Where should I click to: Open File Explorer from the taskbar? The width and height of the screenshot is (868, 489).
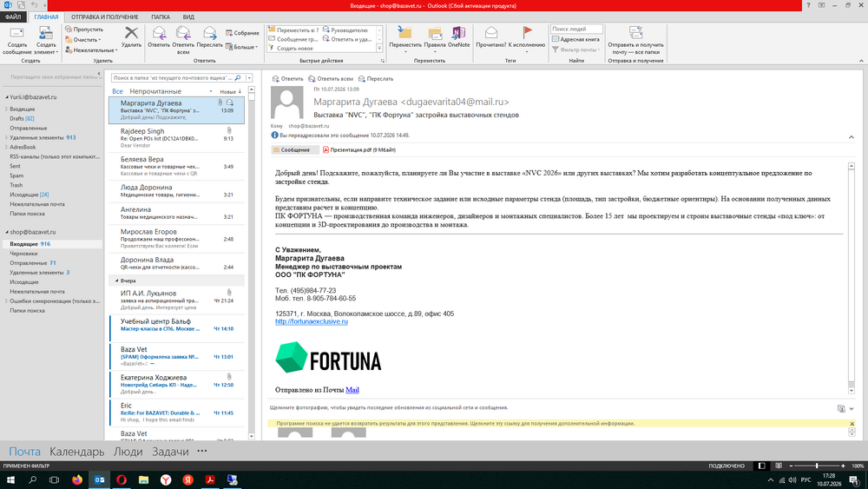click(x=143, y=479)
